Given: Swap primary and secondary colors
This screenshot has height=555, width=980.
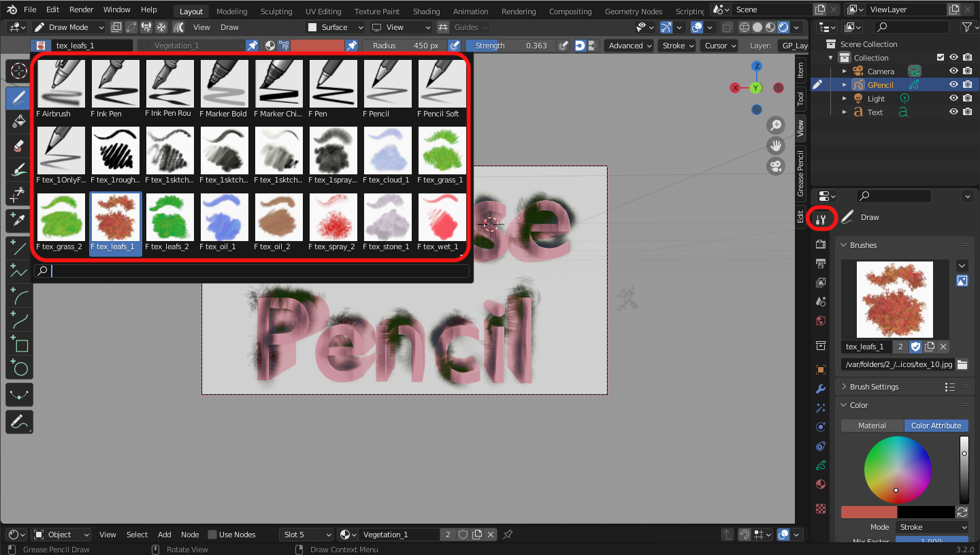Looking at the screenshot, I should point(962,512).
